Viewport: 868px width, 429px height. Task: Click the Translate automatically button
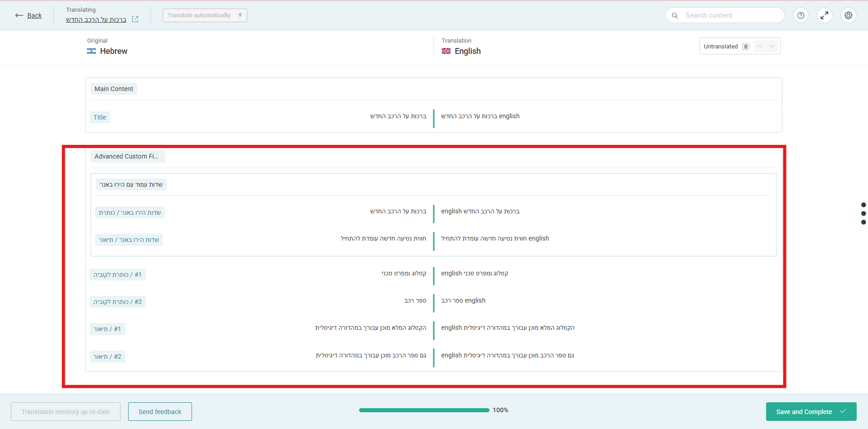coord(205,15)
